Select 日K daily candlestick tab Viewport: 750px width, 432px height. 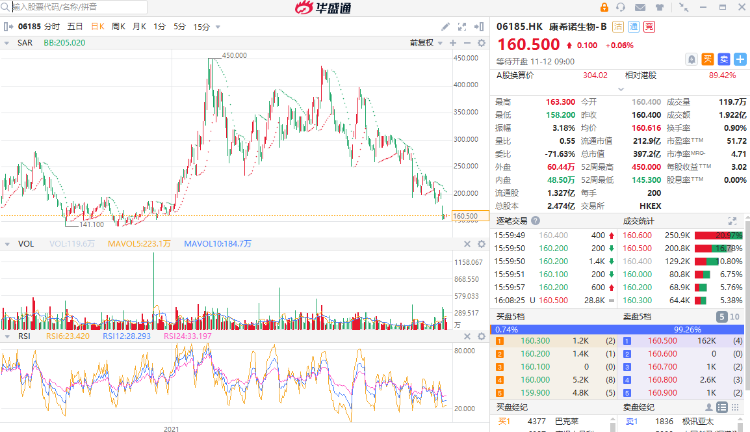pos(98,27)
